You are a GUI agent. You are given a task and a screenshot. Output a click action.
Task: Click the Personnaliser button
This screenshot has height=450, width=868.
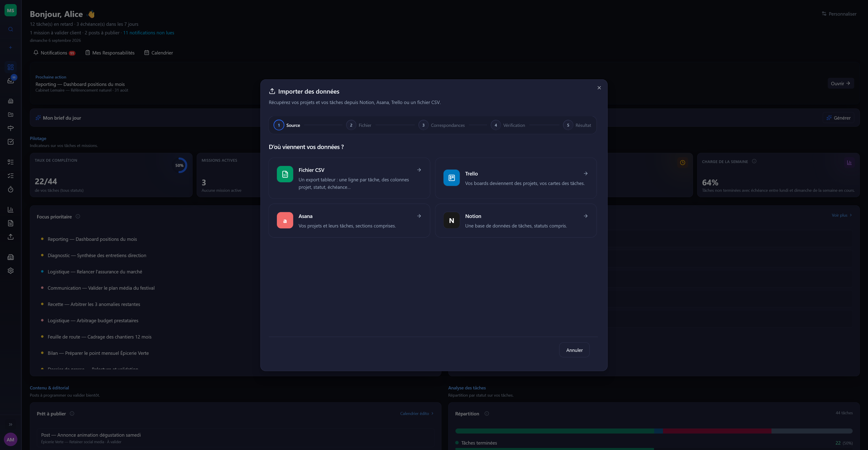click(x=839, y=14)
